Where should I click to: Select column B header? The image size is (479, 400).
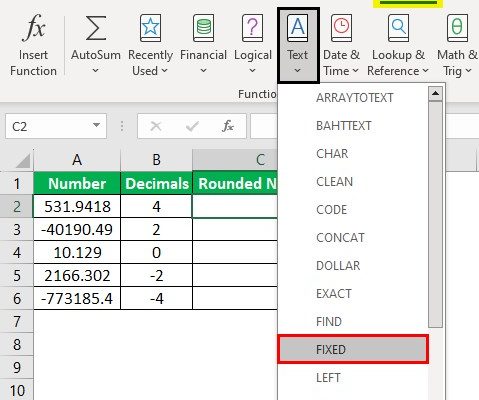(156, 160)
